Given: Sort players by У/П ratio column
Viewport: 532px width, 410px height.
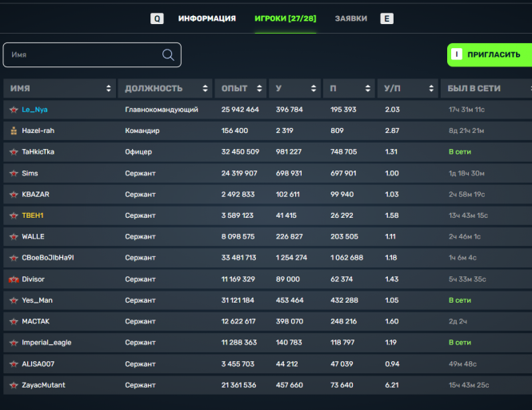Looking at the screenshot, I should point(431,88).
